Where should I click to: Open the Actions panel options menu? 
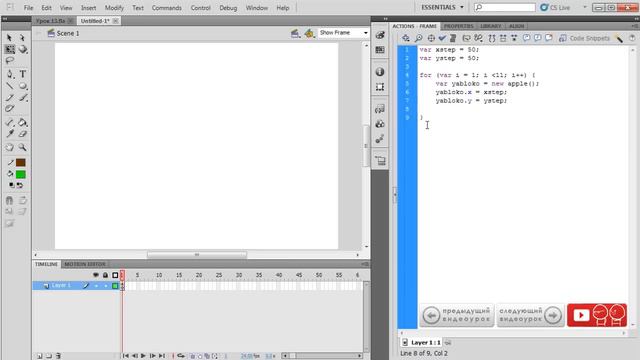click(635, 26)
